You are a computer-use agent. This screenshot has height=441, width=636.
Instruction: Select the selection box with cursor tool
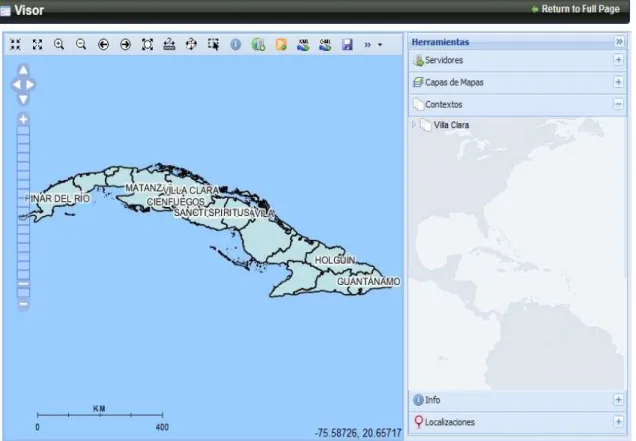click(213, 44)
